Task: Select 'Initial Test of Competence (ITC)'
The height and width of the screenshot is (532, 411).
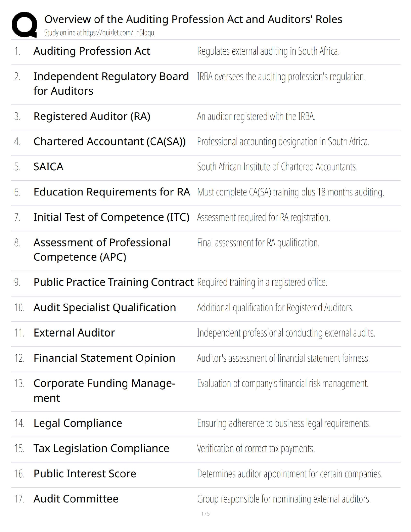Action: click(111, 217)
